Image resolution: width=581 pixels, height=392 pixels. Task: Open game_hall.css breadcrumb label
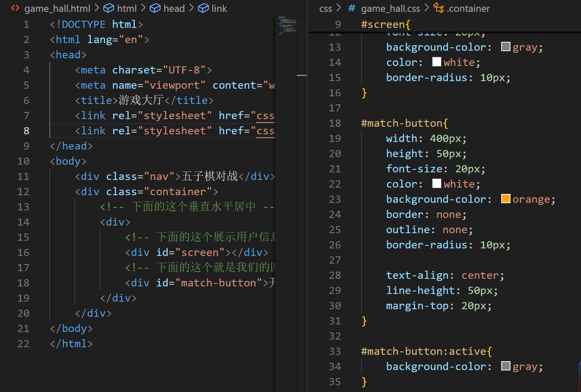[x=391, y=8]
